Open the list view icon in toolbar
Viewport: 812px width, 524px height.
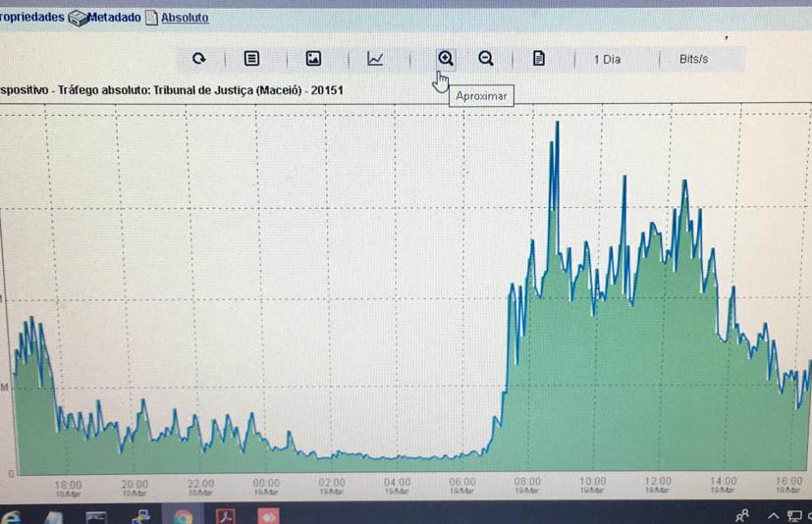point(251,59)
